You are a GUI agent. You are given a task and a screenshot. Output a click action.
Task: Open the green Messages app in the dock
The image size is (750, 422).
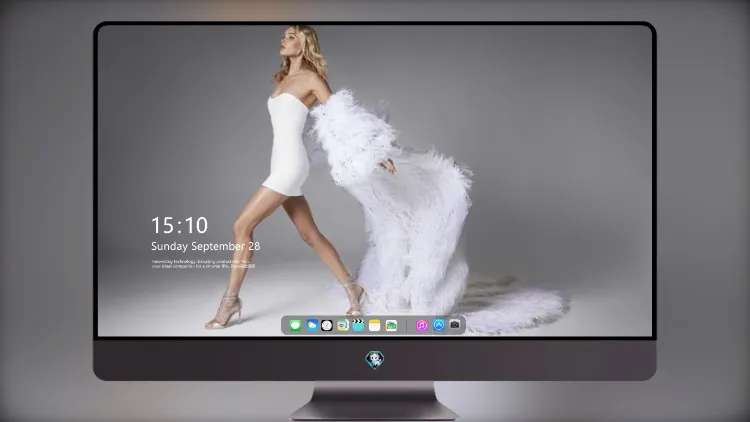click(295, 326)
